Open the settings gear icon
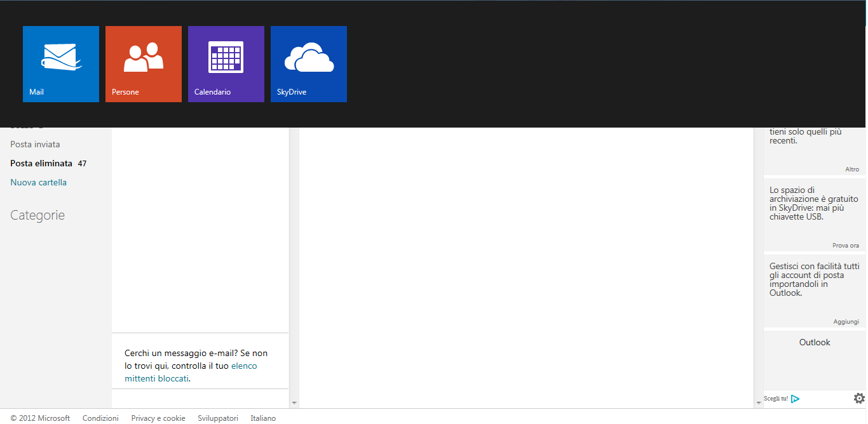 pos(859,398)
